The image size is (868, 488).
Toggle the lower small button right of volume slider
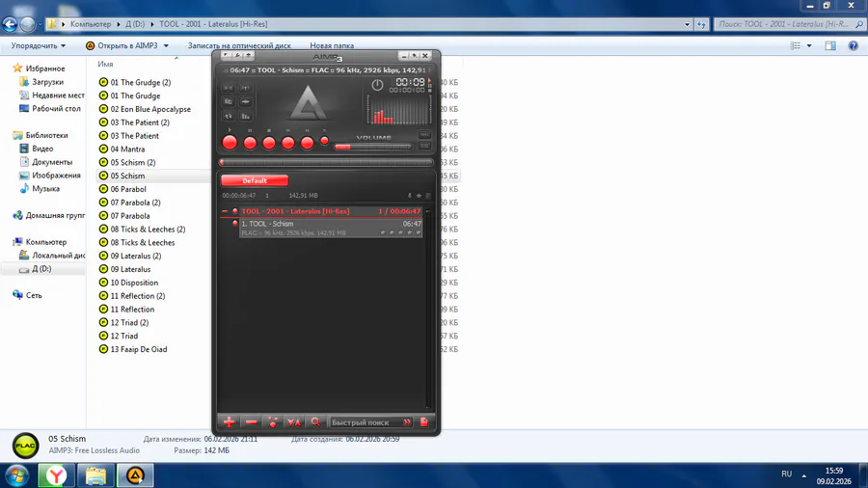424,146
